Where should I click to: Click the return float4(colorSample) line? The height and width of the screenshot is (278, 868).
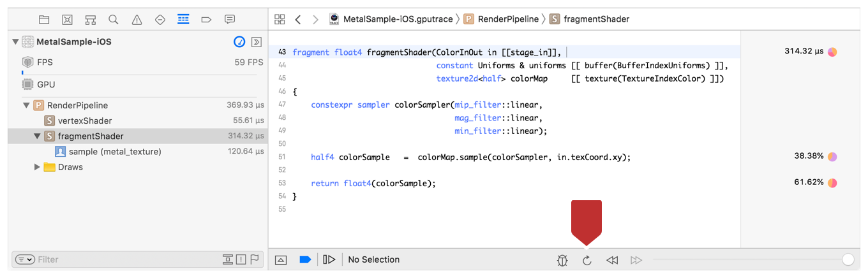(x=373, y=184)
